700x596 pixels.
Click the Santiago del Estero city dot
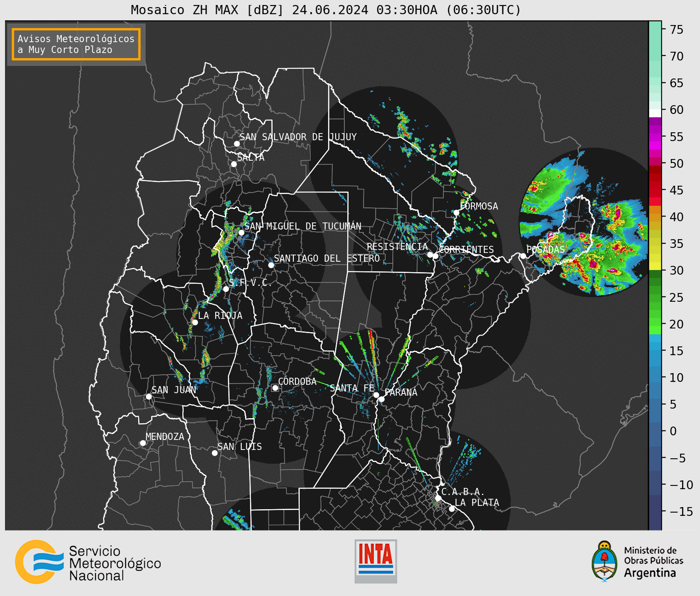tap(271, 265)
